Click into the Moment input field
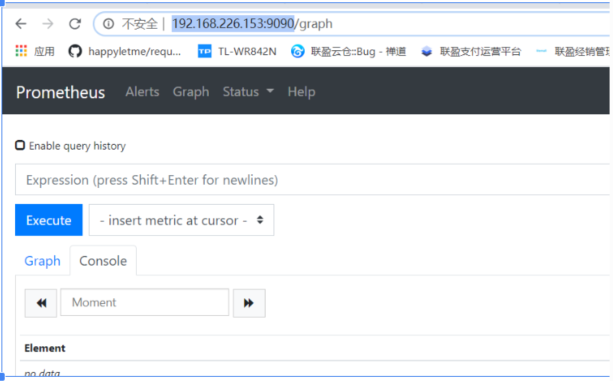 pyautogui.click(x=145, y=302)
